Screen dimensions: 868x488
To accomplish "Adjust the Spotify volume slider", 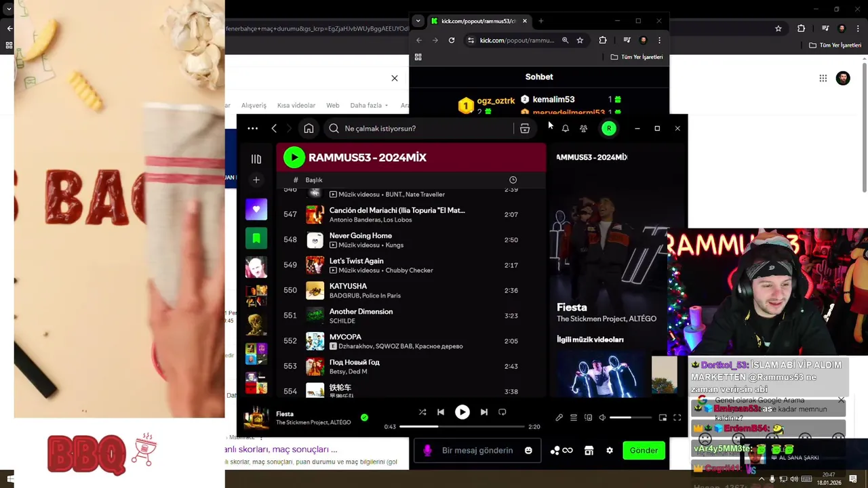I will click(x=631, y=418).
